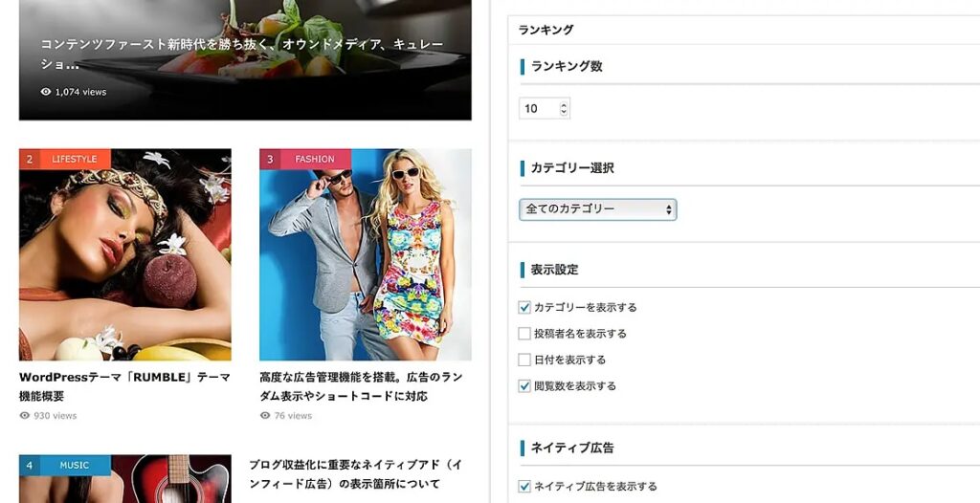Open the LIFESTYLE woman thumbnail
This screenshot has height=503, width=980.
tap(125, 254)
